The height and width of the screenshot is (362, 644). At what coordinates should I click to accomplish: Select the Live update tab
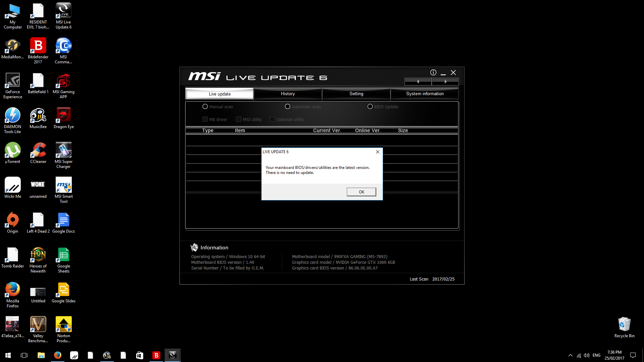[x=220, y=94]
